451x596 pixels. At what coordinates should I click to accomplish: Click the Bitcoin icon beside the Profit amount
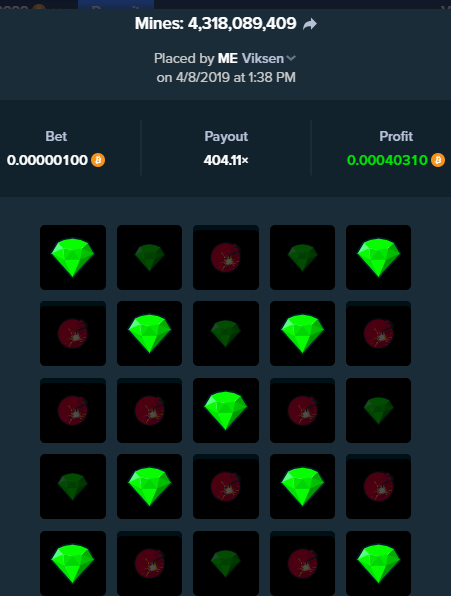pyautogui.click(x=438, y=160)
